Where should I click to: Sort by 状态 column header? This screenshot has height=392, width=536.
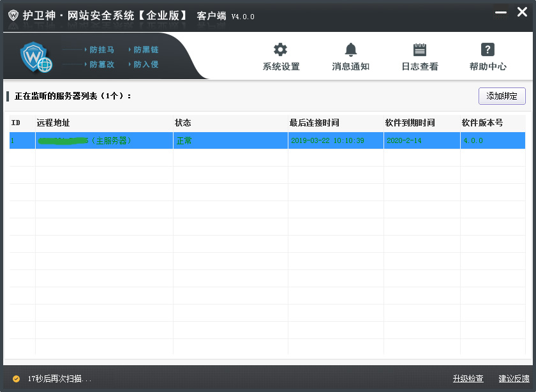point(230,123)
